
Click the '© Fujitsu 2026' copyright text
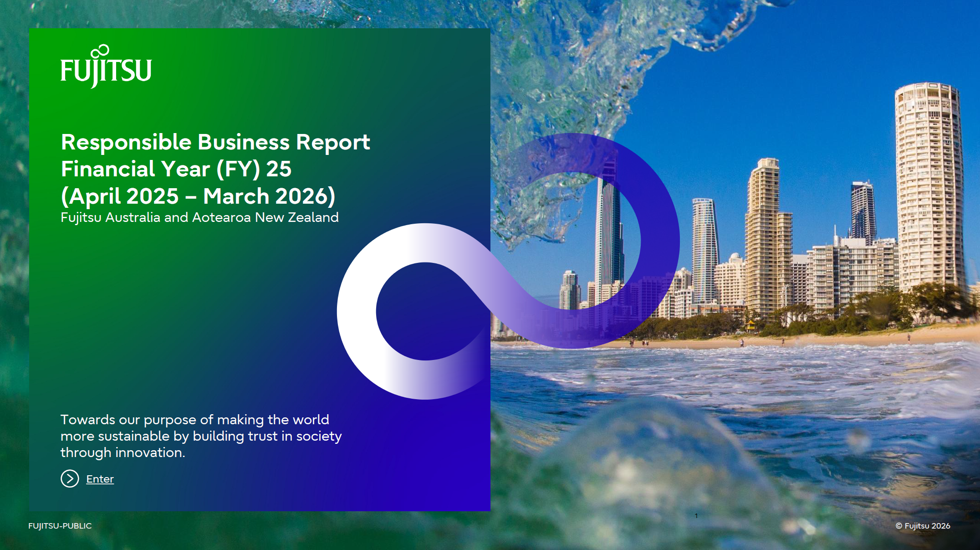[923, 526]
